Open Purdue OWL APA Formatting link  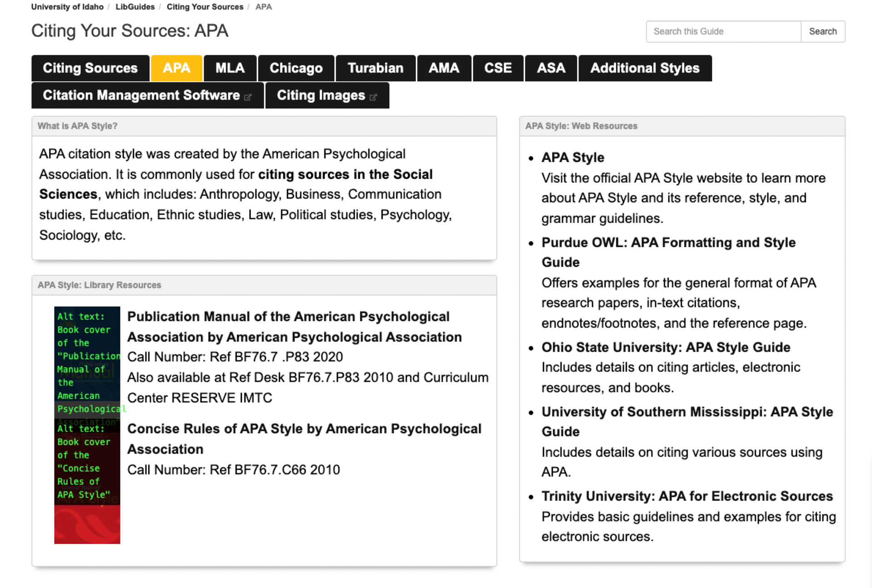[x=668, y=242]
